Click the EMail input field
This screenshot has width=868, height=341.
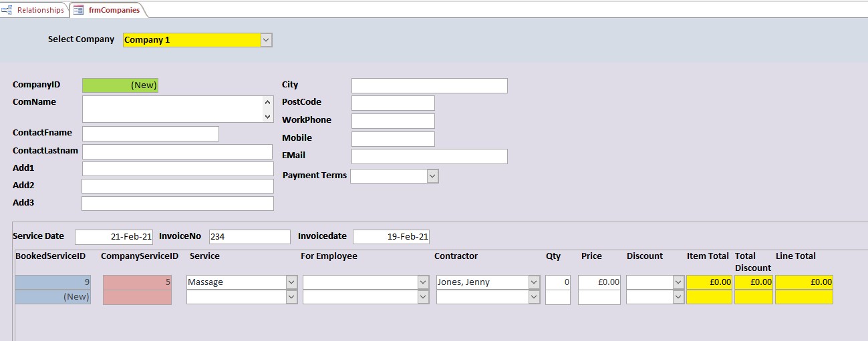430,156
